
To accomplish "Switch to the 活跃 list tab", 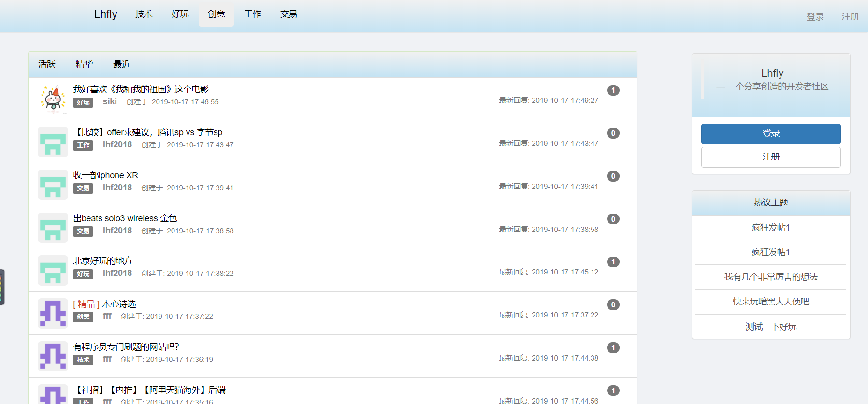I will pyautogui.click(x=47, y=64).
